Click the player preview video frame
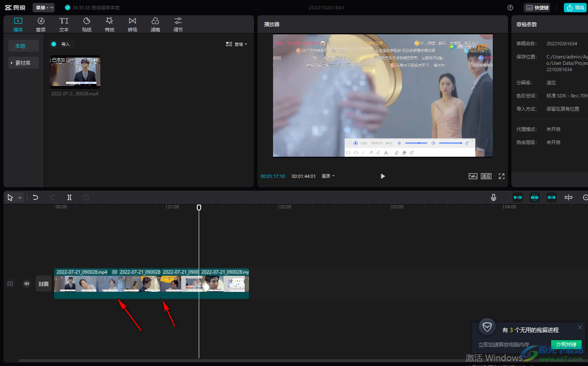This screenshot has width=588, height=366. [x=383, y=96]
